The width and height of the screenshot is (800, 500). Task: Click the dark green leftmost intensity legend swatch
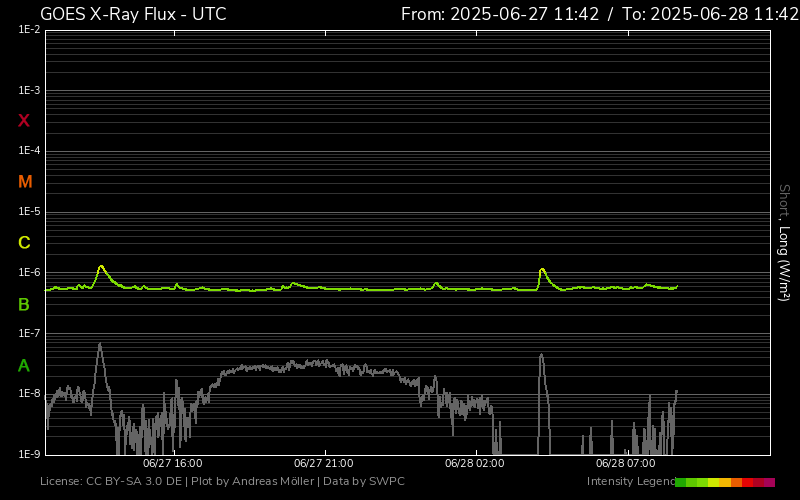pos(681,482)
